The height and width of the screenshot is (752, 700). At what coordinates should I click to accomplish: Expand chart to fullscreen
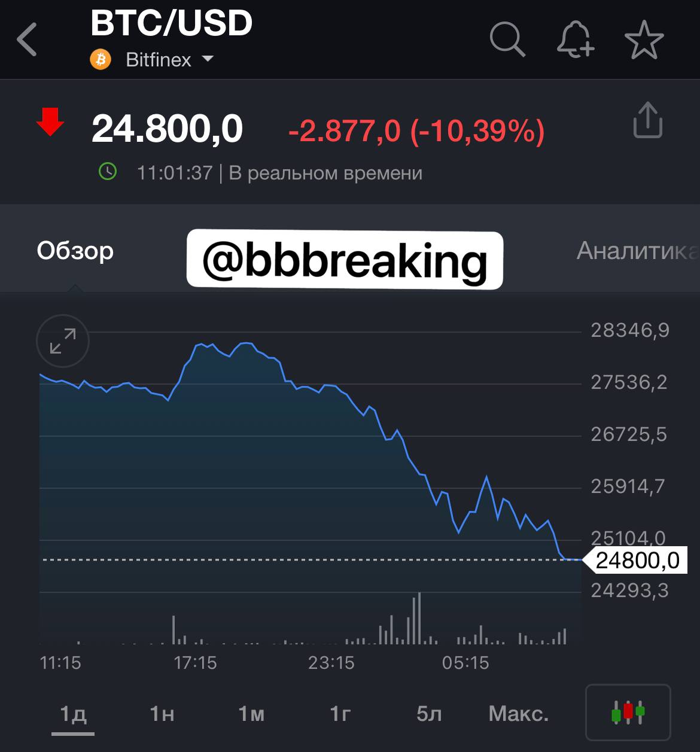(x=63, y=341)
